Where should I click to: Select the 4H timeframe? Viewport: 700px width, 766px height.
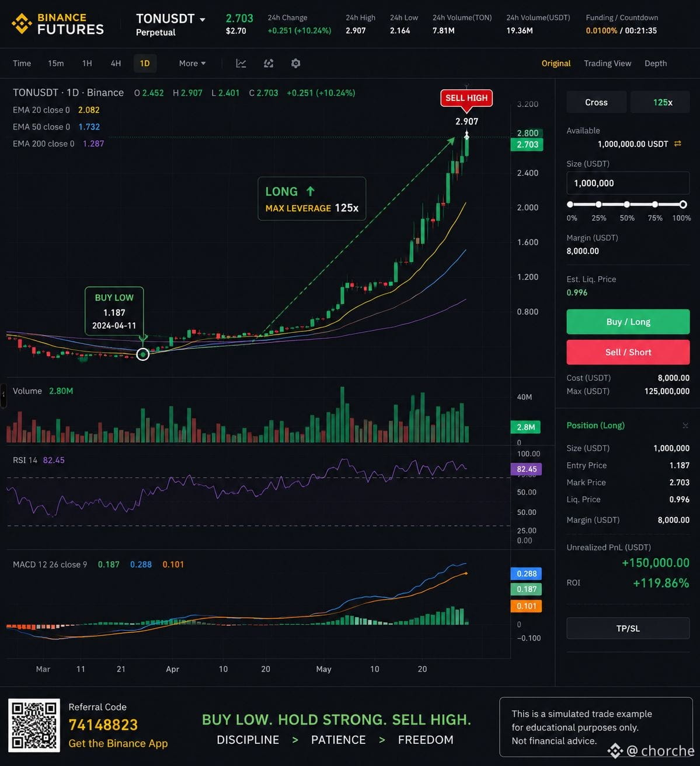pos(116,63)
